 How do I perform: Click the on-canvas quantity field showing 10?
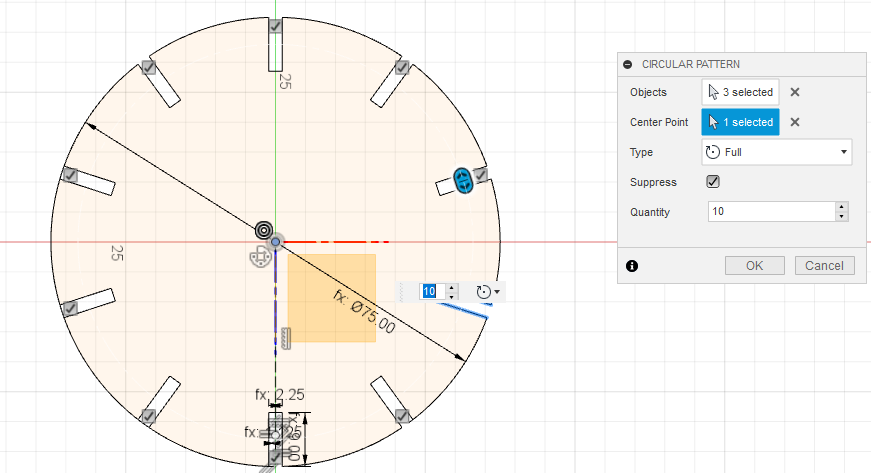(x=432, y=291)
